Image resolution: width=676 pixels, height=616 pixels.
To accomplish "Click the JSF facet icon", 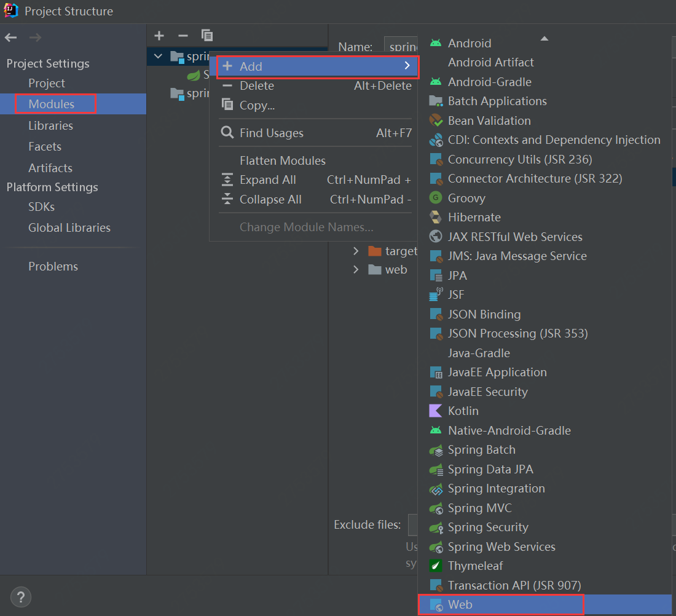I will coord(436,294).
